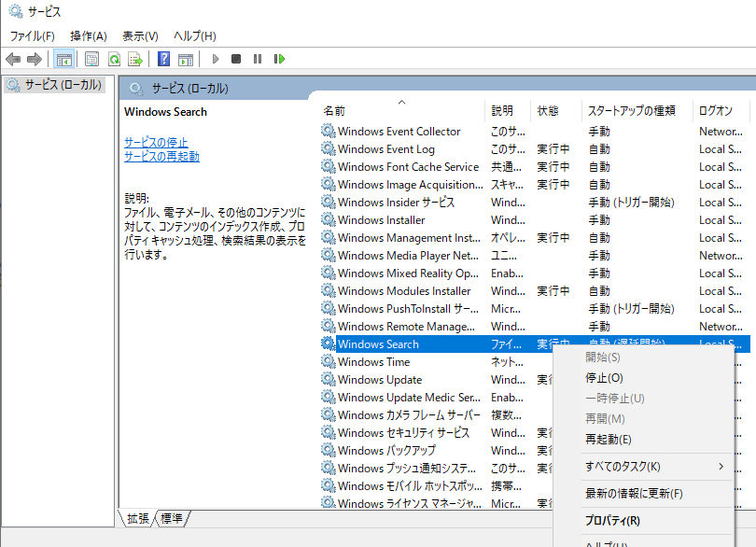Click the export list toolbar icon

[135, 60]
